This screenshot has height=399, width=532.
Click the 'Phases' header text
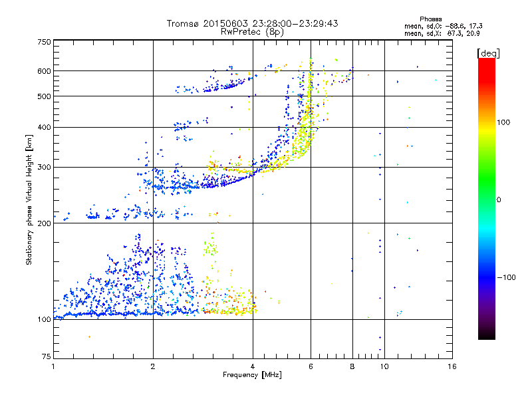point(430,19)
